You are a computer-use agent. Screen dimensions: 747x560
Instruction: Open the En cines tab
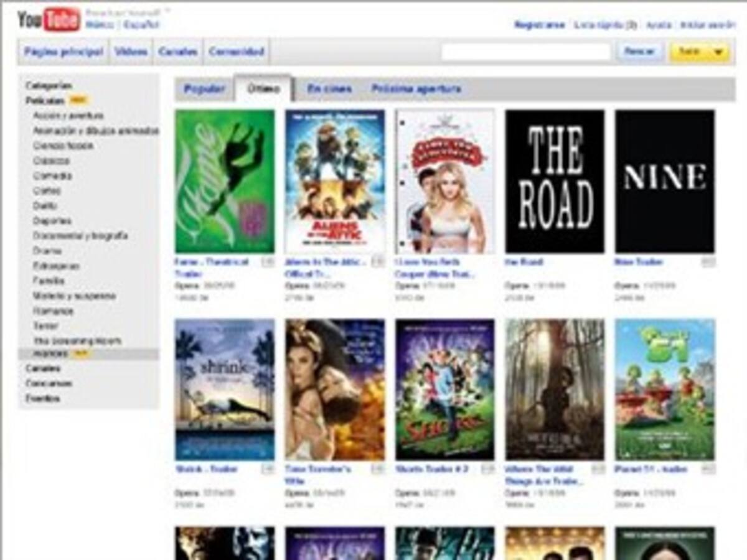[x=329, y=89]
